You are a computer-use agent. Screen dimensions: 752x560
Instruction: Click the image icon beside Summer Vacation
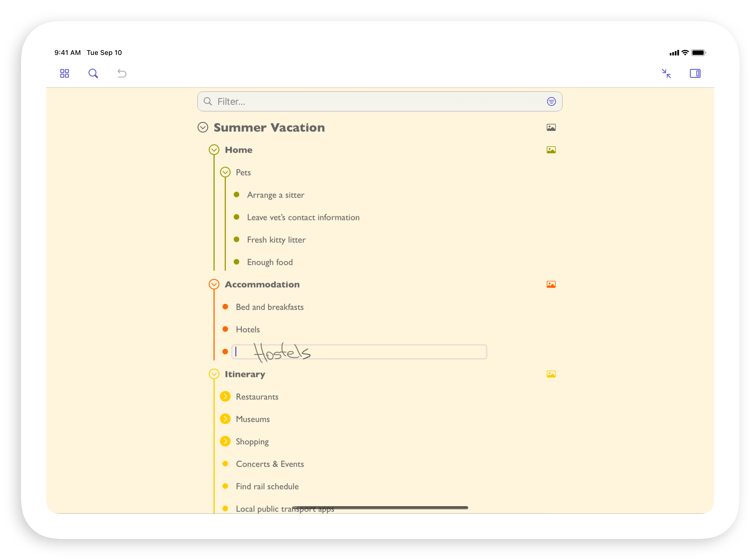click(x=551, y=127)
